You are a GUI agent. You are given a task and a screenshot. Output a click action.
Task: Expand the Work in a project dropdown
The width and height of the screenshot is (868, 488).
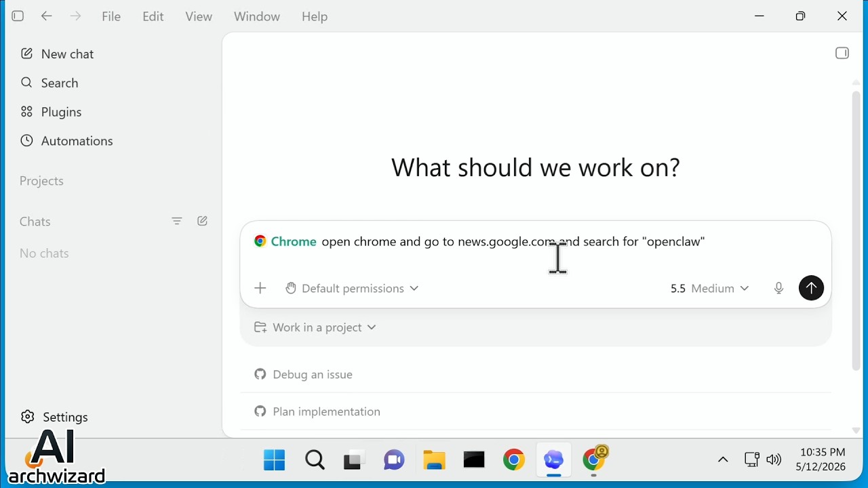pyautogui.click(x=315, y=327)
